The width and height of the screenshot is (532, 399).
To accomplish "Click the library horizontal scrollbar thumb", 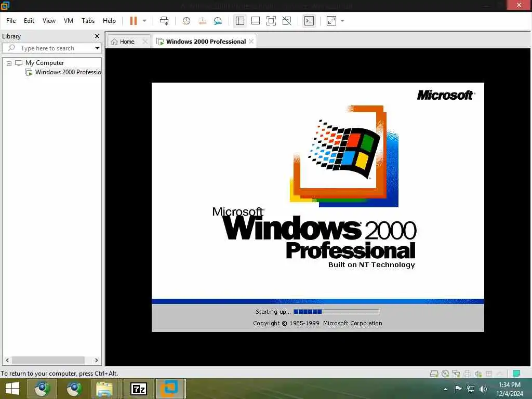I will (48, 361).
